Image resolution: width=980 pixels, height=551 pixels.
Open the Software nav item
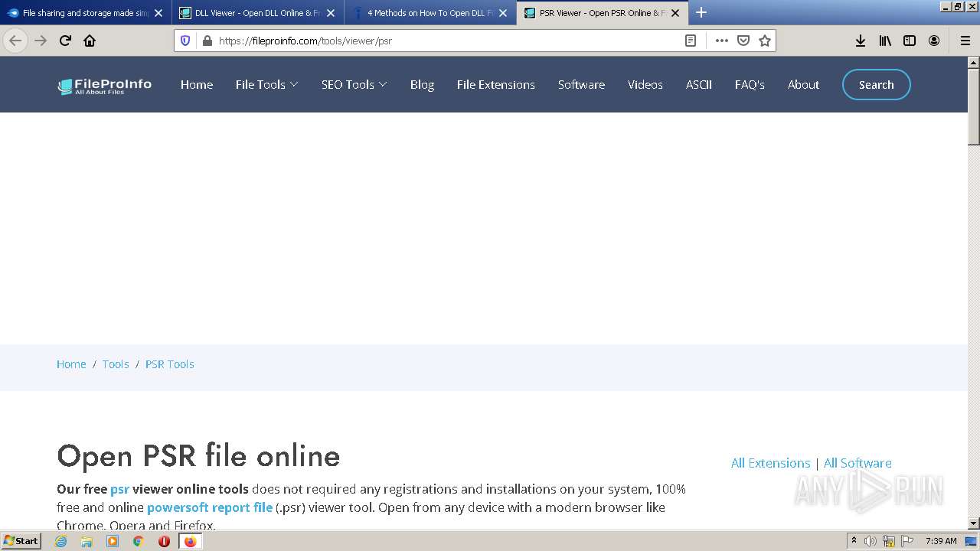click(581, 84)
